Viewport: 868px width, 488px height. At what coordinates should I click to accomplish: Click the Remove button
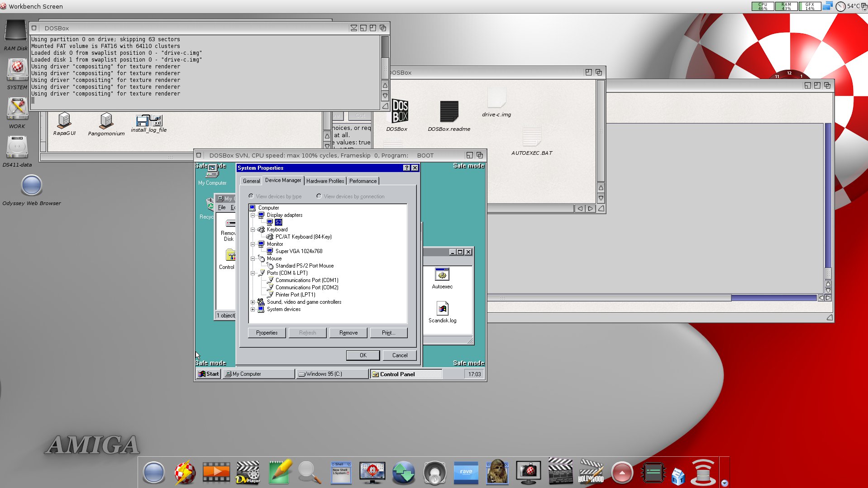348,333
